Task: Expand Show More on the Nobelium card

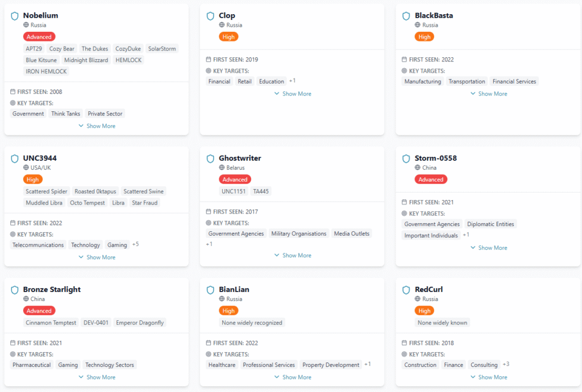Action: [x=97, y=126]
